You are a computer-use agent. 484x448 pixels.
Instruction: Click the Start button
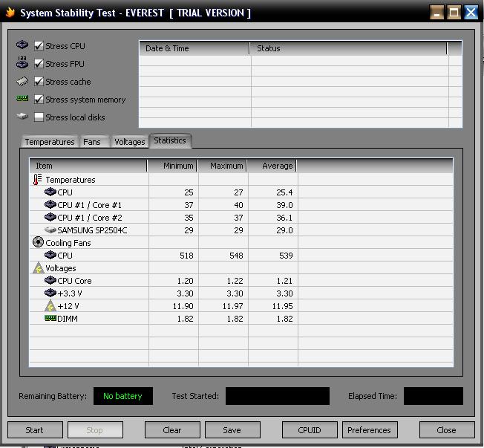(x=35, y=430)
